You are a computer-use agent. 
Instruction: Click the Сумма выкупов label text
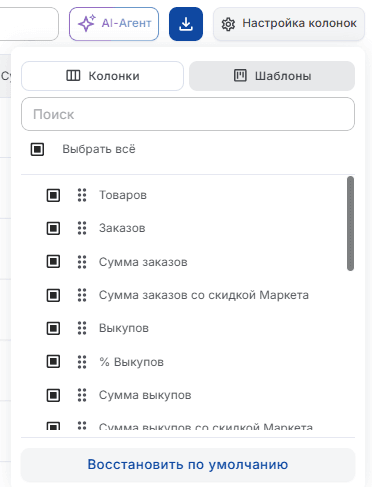click(145, 395)
